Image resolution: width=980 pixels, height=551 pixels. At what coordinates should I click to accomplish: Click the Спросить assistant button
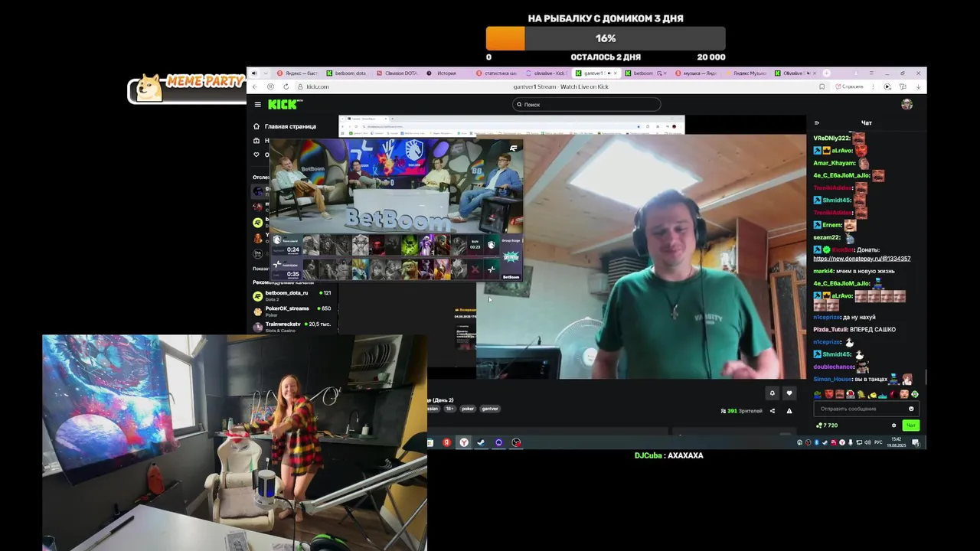(x=850, y=86)
